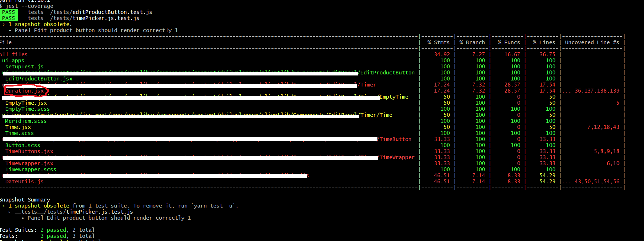The height and width of the screenshot is (241, 644).
Task: Click the '/Timer' folder path ending
Action: coord(367,85)
